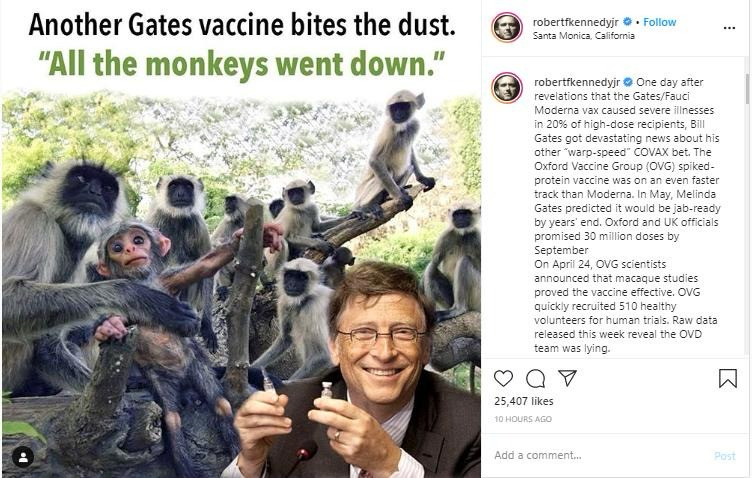View the 25,407 likes list
Viewport: 752px width, 478px height.
[522, 402]
